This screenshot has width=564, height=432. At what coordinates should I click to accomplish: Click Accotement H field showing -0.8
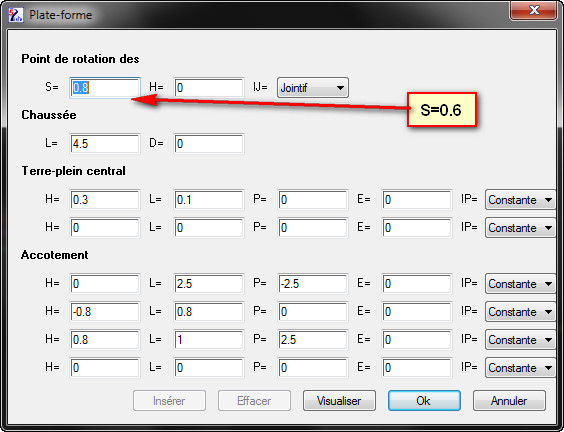105,312
